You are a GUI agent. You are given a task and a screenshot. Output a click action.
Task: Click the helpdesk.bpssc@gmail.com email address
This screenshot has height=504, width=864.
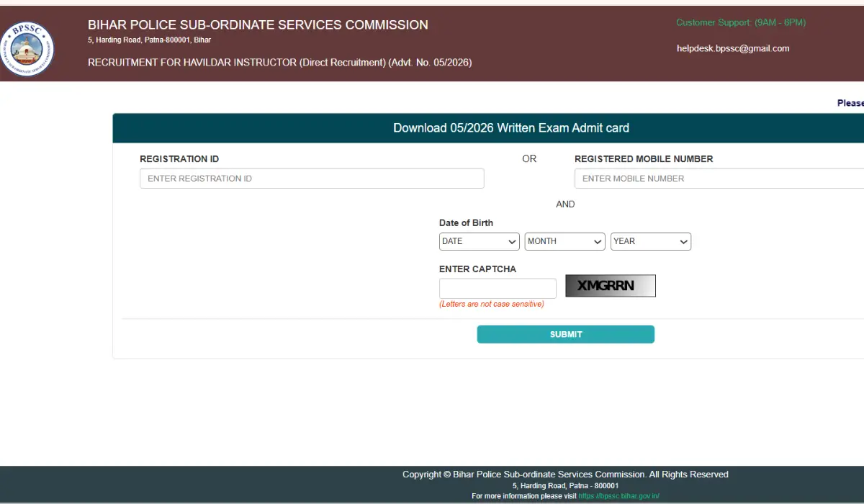(733, 48)
